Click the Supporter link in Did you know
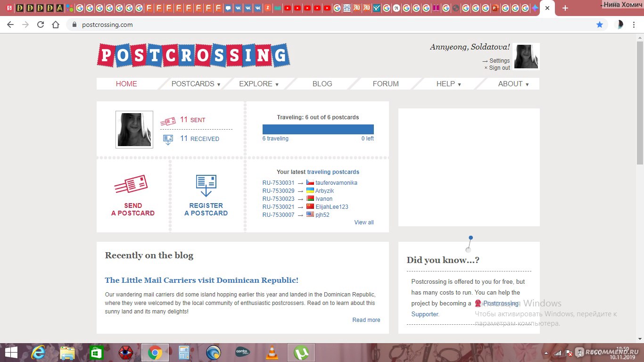Screen dimensions: 644x362 425,314
